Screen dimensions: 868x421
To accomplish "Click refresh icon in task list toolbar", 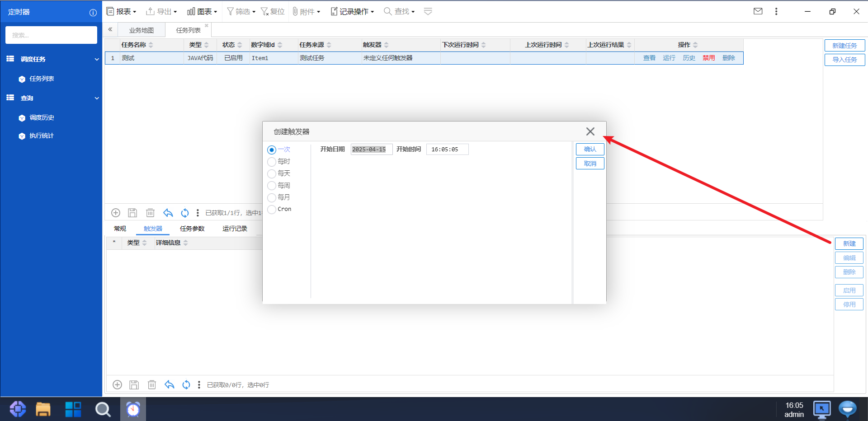I will click(x=185, y=213).
